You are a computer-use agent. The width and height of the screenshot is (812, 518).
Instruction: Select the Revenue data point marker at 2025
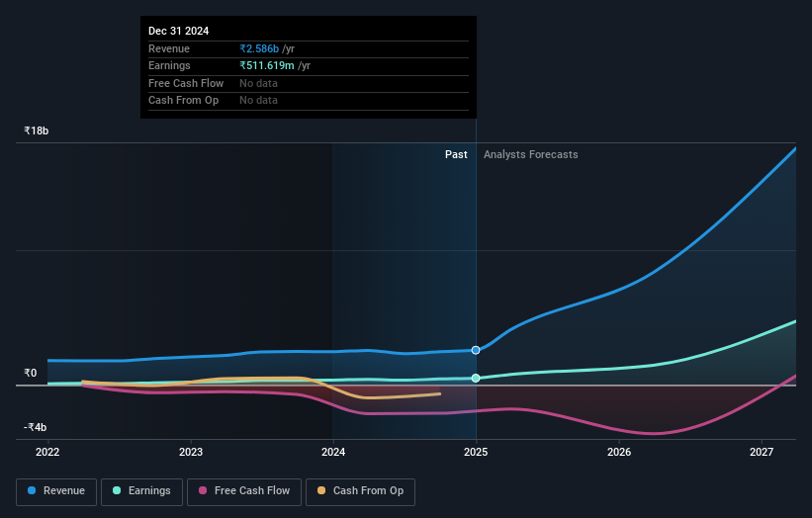coord(476,350)
